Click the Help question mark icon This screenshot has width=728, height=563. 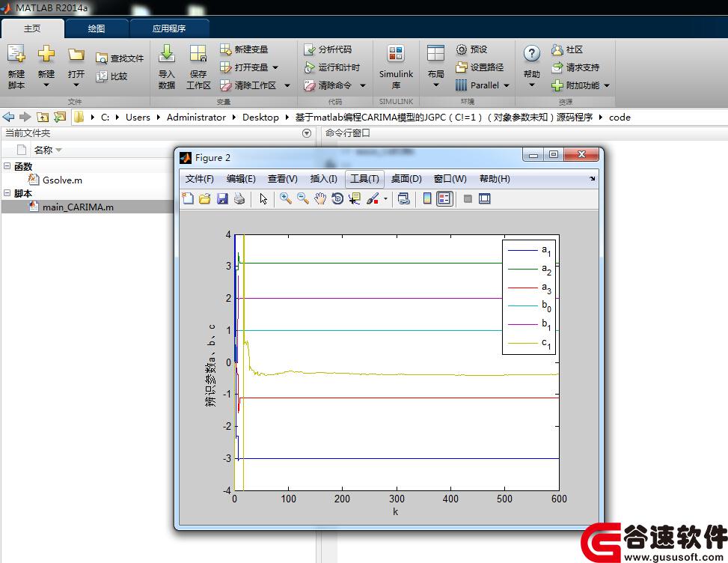(x=532, y=54)
